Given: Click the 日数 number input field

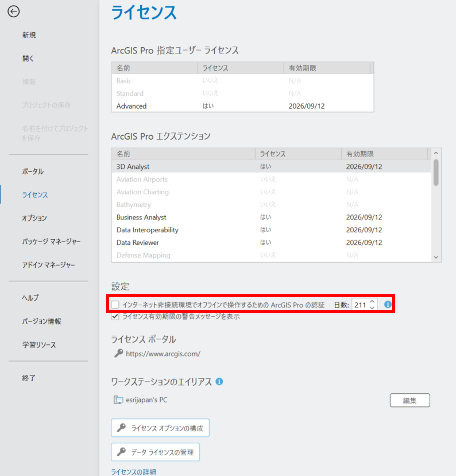Looking at the screenshot, I should [x=360, y=305].
